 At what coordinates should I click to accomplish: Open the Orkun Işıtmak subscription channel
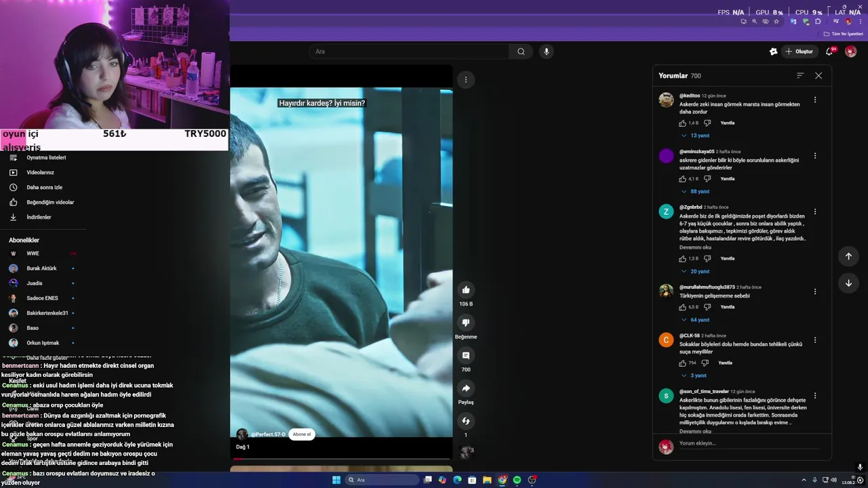point(43,343)
